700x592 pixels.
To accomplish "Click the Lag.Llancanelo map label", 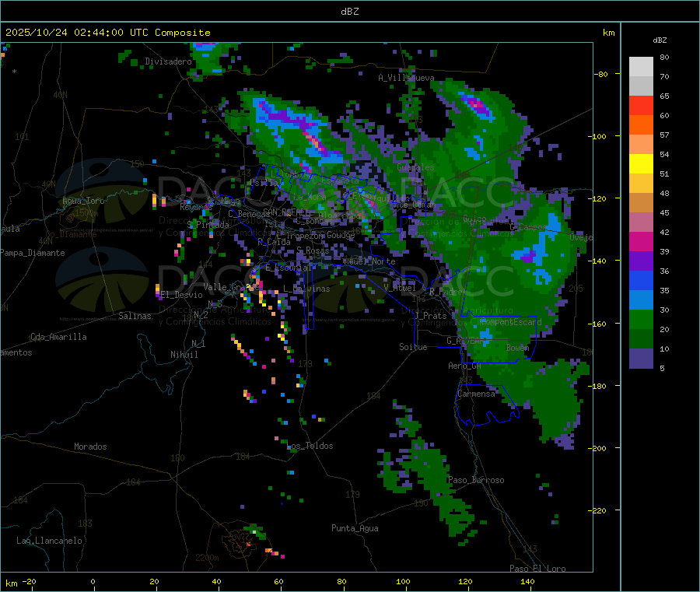I will click(x=50, y=541).
